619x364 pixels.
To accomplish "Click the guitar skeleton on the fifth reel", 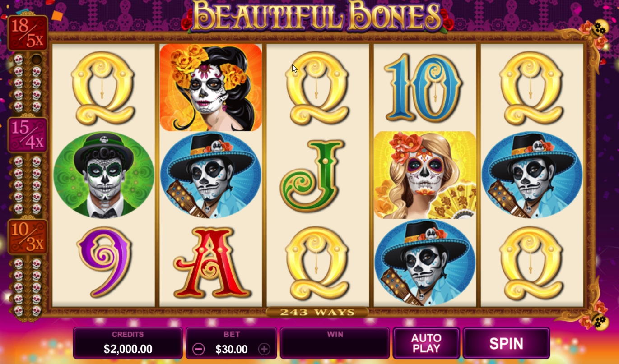I will pos(532,175).
